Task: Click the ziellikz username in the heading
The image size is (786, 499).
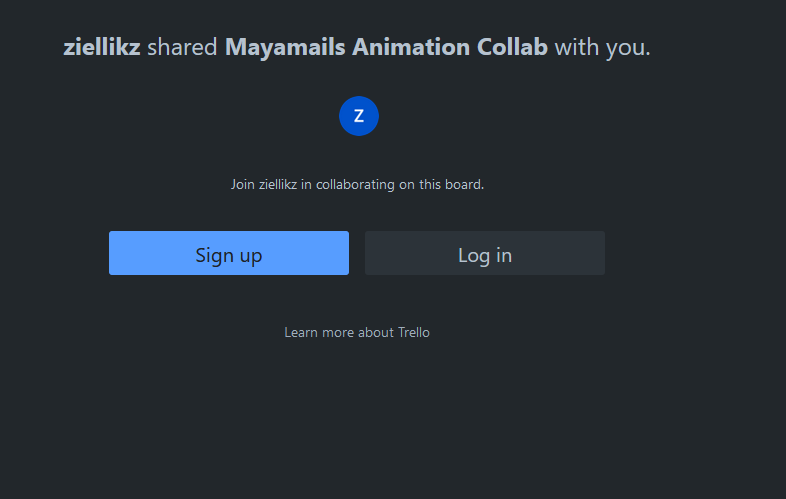Action: coord(102,47)
